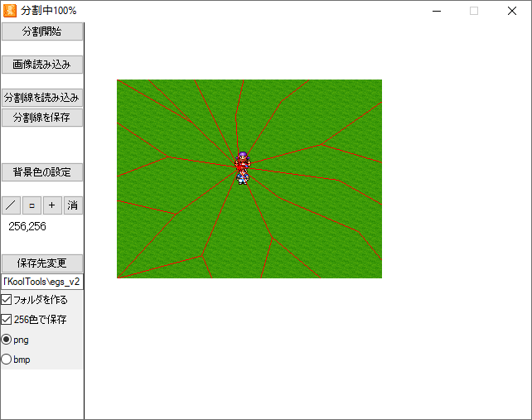Screen dimensions: 532x420
Task: Select the bmp radio button
Action: [x=7, y=360]
